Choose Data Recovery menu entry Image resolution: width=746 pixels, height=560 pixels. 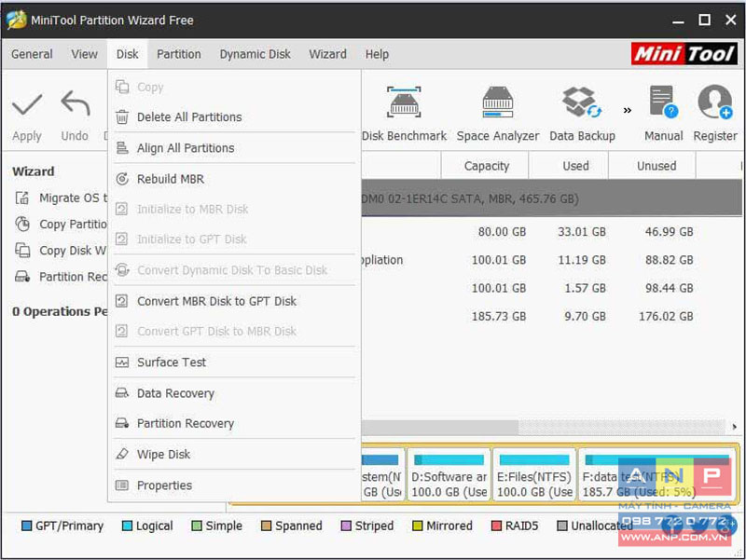(x=234, y=393)
